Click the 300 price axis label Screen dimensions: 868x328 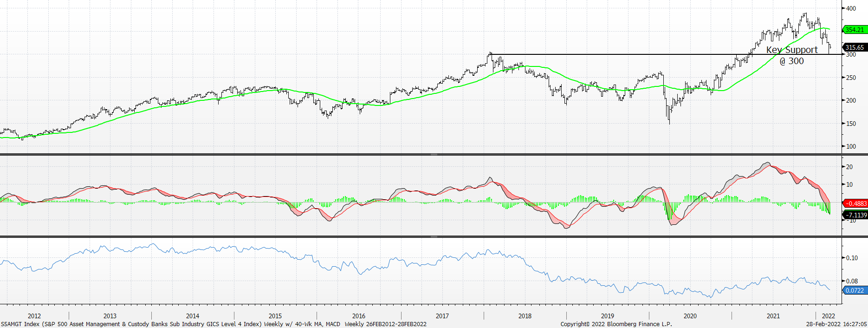(851, 54)
